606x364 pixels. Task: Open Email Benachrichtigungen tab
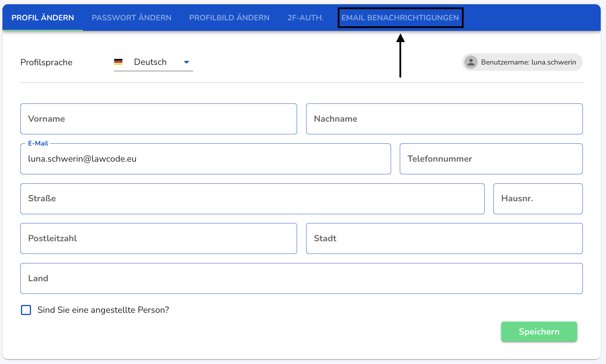(400, 18)
